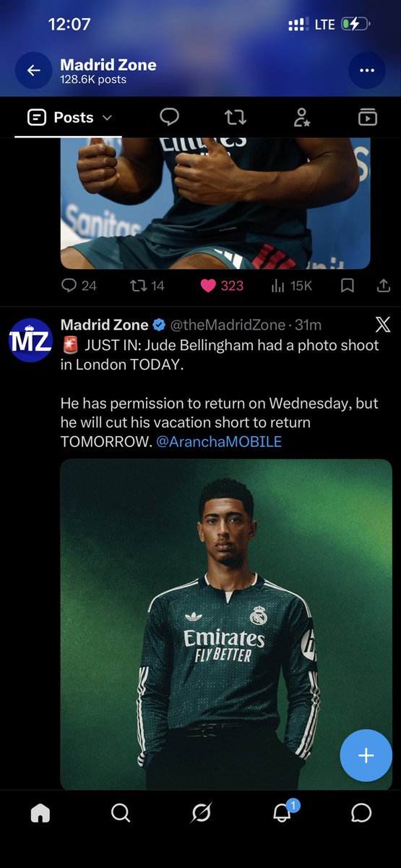Expand the Posts filter dropdown
401x868 pixels.
click(70, 117)
